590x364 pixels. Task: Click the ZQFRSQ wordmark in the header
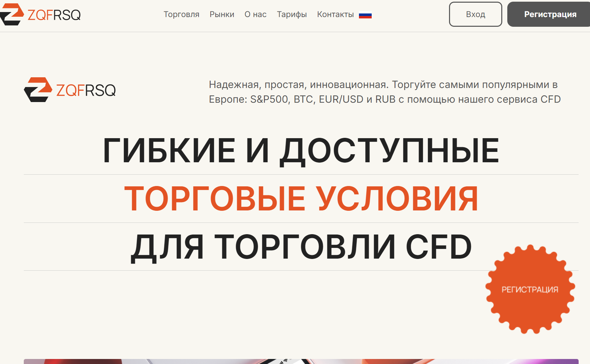(54, 15)
